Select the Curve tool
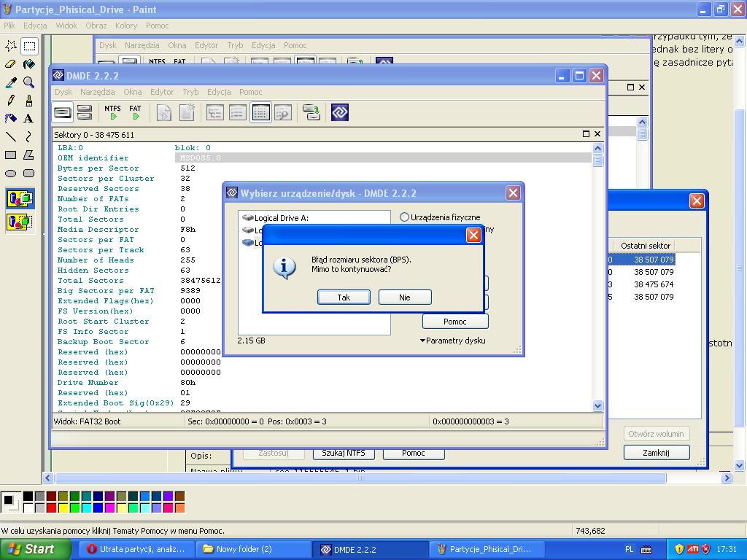This screenshot has height=560, width=747. [29, 136]
